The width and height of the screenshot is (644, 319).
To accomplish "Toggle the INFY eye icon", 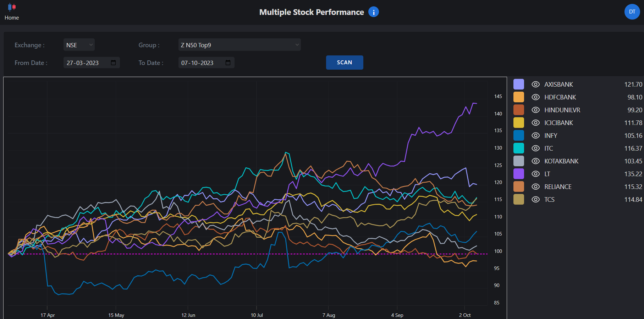I will pyautogui.click(x=535, y=136).
